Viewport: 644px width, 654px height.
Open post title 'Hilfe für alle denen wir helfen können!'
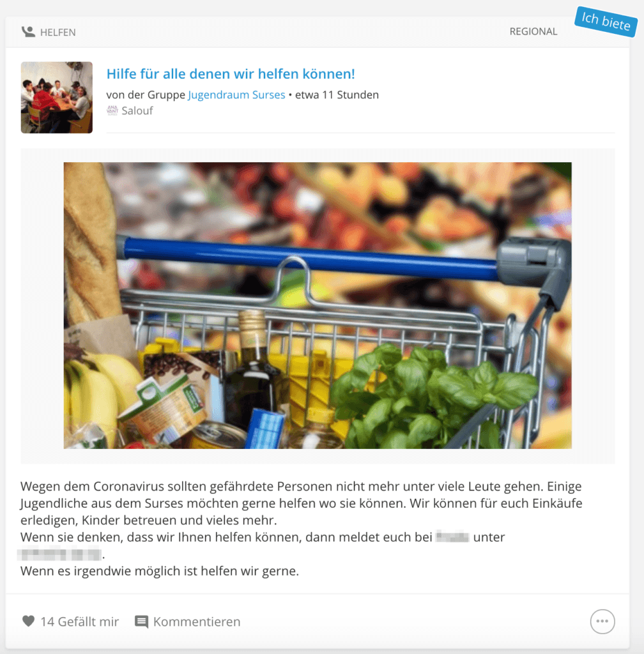[x=231, y=74]
